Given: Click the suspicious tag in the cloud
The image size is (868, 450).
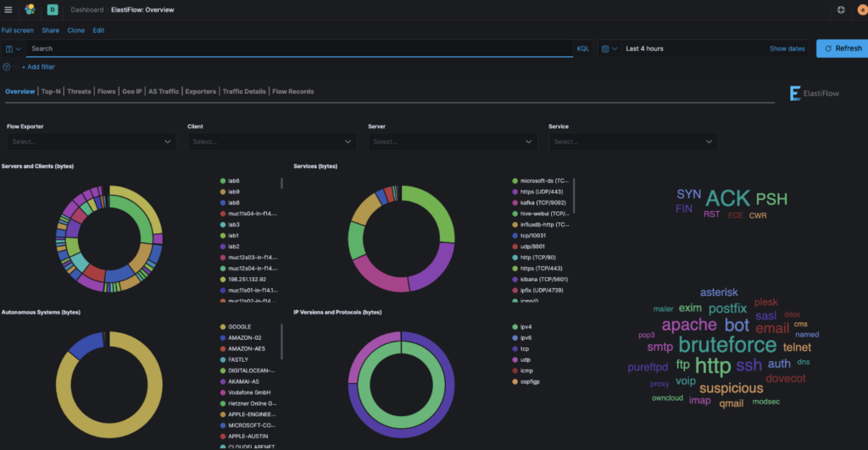Looking at the screenshot, I should [x=732, y=389].
